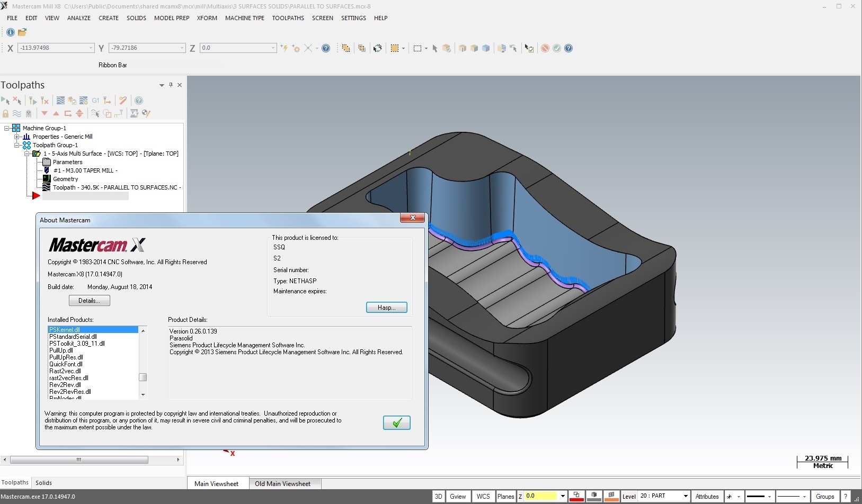This screenshot has width=862, height=504.
Task: Toggle 3D mode button in status bar
Action: click(438, 497)
